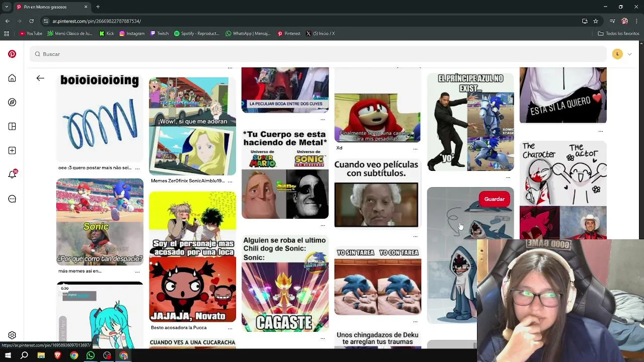Bookmark this page with the star icon
This screenshot has width=644, height=362.
coord(596,21)
